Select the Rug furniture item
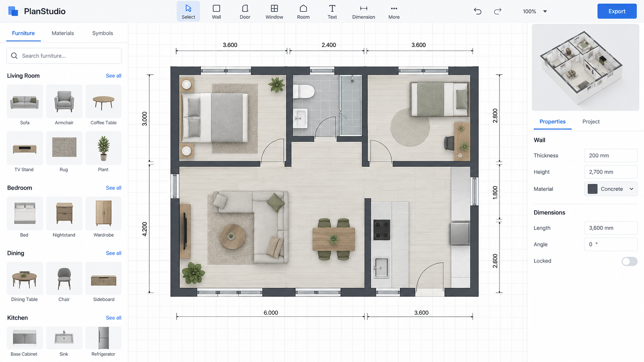The height and width of the screenshot is (362, 644). (x=64, y=152)
